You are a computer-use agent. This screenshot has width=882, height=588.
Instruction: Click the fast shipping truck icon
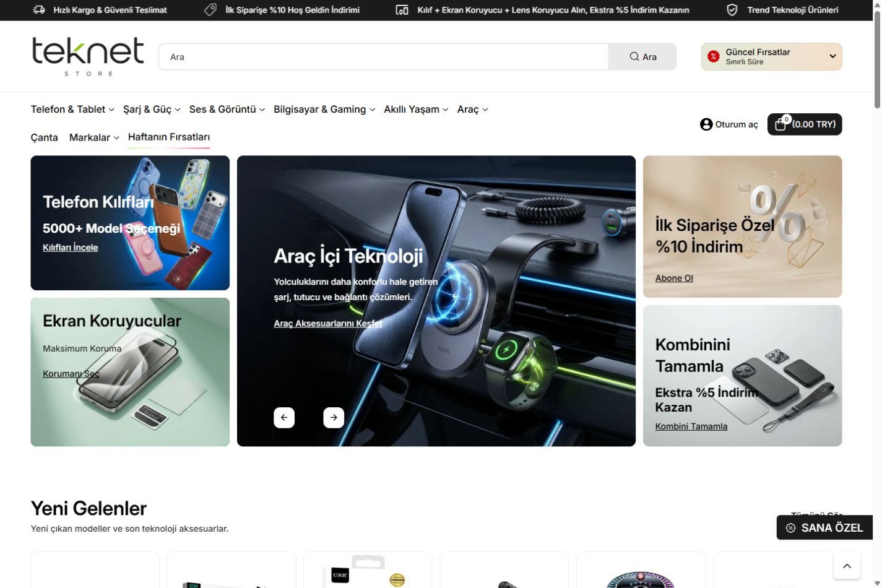click(x=39, y=10)
